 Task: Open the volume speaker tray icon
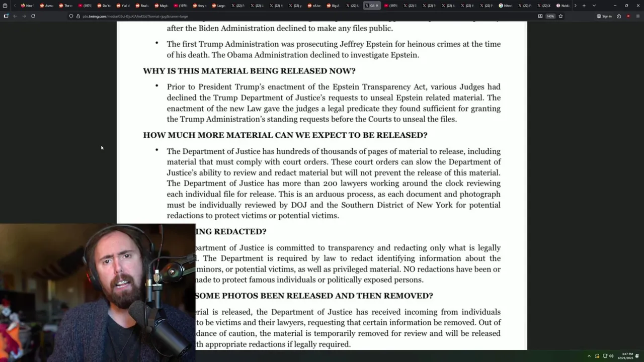(611, 356)
